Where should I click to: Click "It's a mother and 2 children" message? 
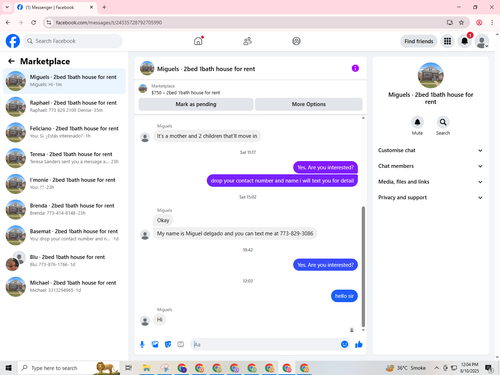pyautogui.click(x=207, y=136)
